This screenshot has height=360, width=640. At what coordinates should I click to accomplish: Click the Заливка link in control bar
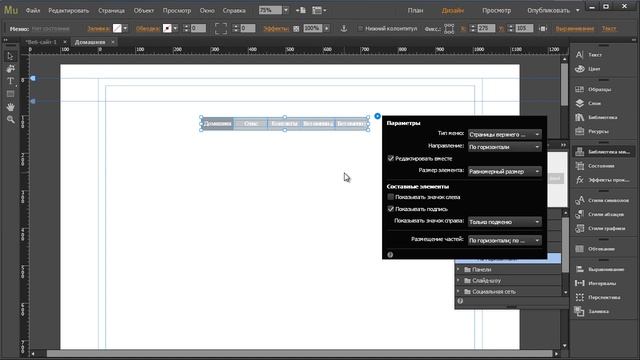(98, 29)
